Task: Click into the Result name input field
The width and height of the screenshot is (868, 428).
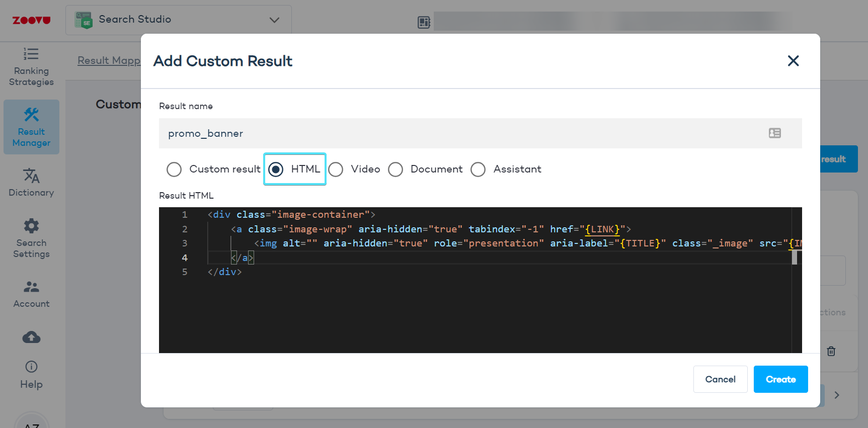Action: pos(453,133)
